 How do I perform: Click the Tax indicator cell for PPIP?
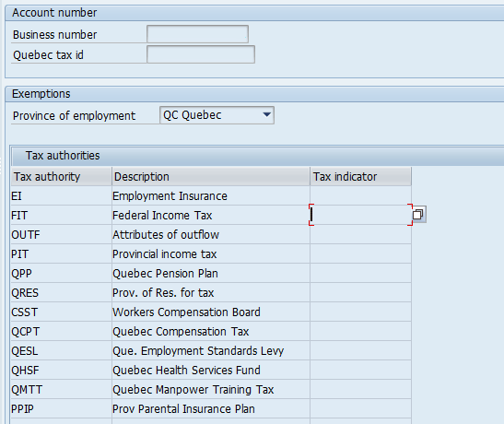click(x=360, y=408)
